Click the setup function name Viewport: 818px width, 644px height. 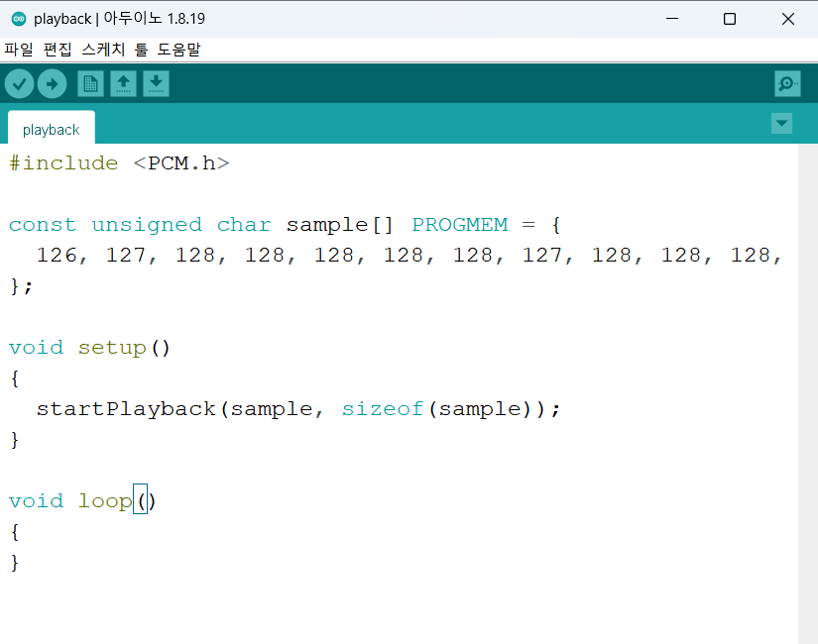click(x=112, y=349)
